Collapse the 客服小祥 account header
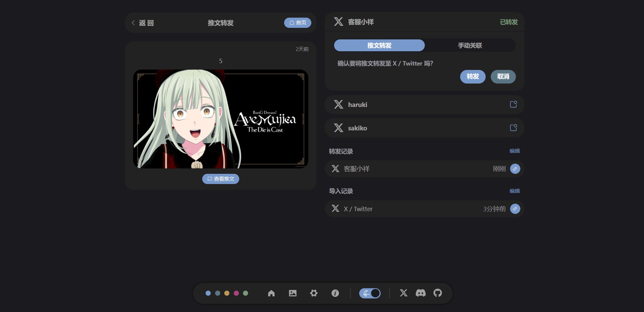This screenshot has width=644, height=312. pyautogui.click(x=424, y=22)
